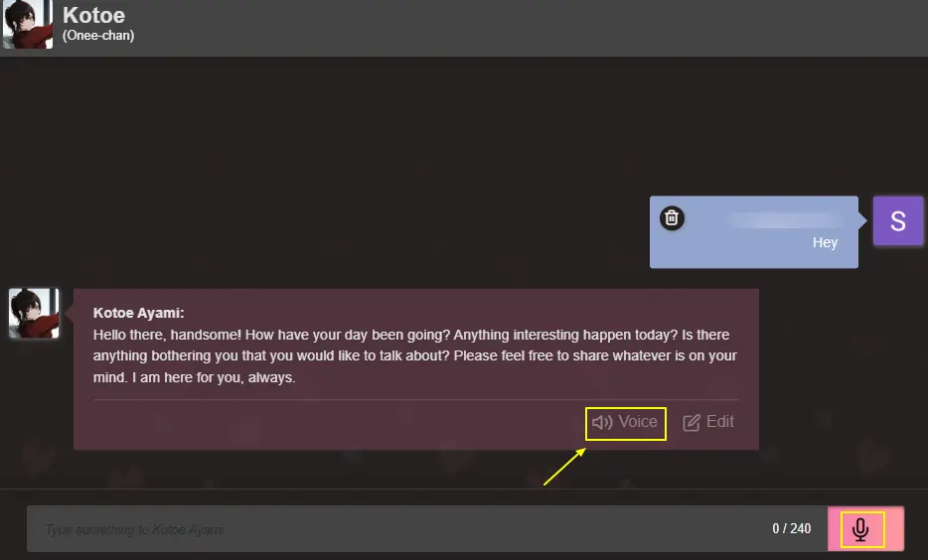Click the empty right side of header bar
The width and height of the screenshot is (928, 560).
(x=596, y=27)
